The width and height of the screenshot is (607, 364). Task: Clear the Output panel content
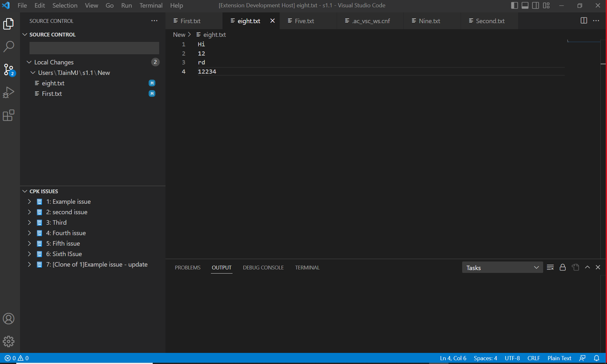click(x=550, y=267)
